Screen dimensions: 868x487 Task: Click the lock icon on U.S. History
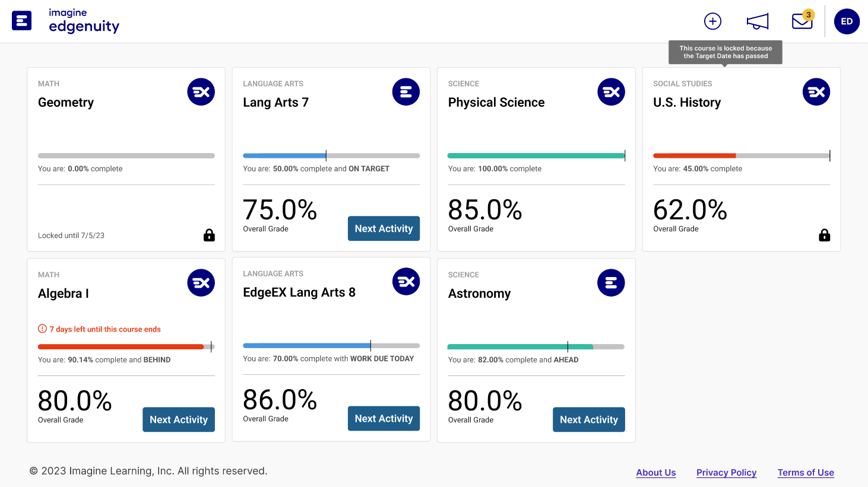click(825, 235)
